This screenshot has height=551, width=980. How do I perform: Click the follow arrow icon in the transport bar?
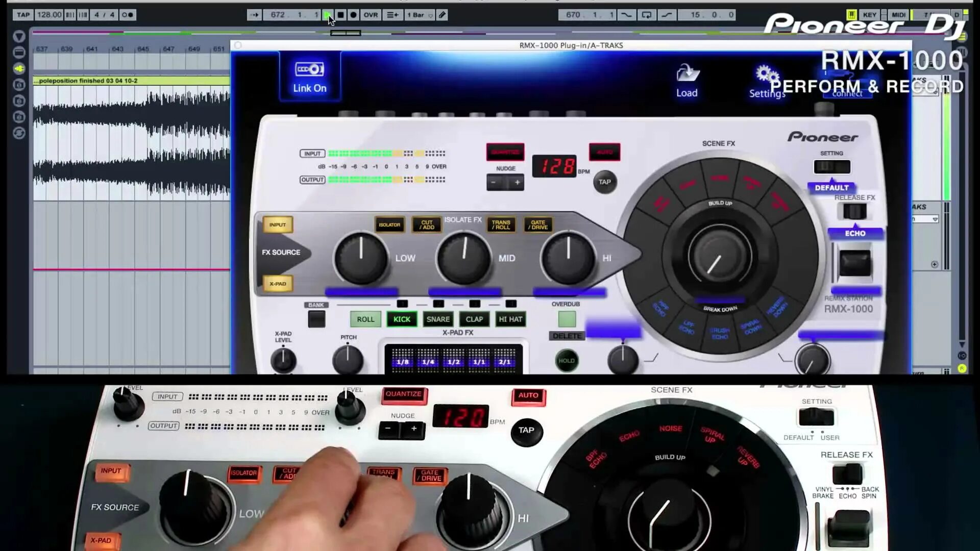(254, 15)
